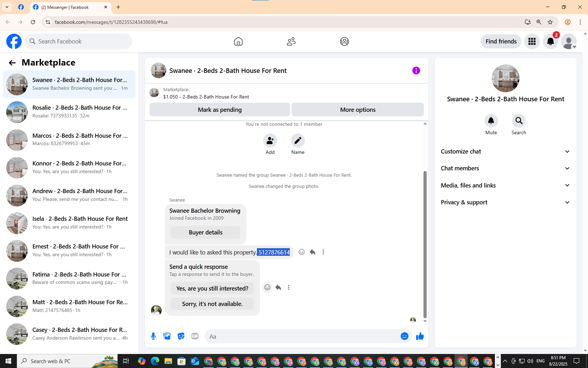
Task: Go to the Home feed icon
Action: tap(238, 41)
